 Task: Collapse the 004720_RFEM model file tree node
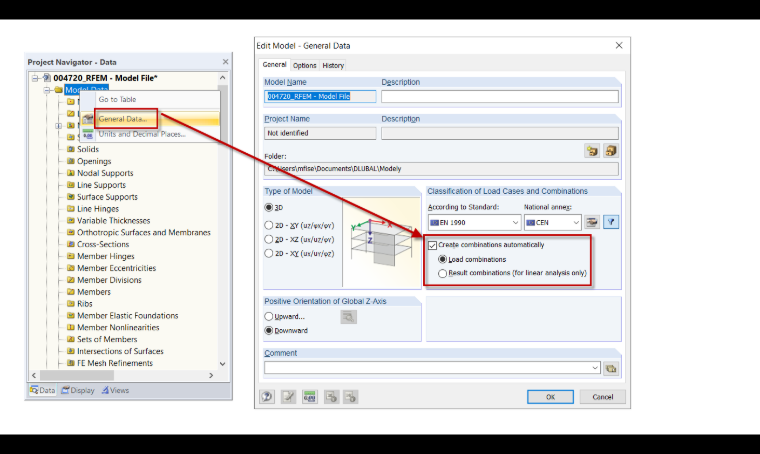(35, 78)
